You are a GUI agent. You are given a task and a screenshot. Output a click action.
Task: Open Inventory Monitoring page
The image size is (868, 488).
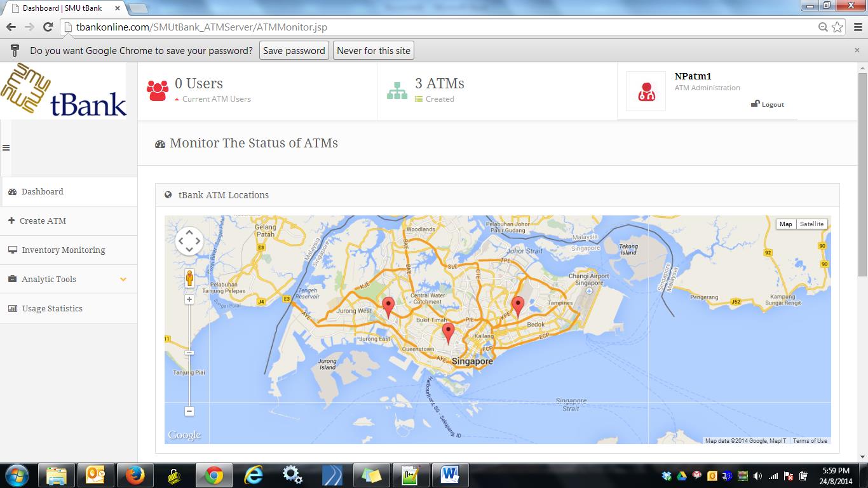click(x=69, y=250)
